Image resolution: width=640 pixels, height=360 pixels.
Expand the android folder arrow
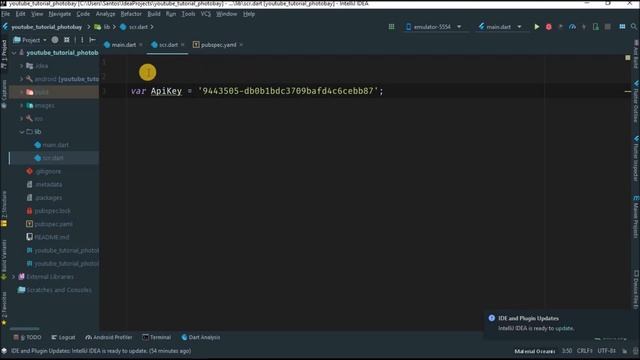pyautogui.click(x=22, y=79)
